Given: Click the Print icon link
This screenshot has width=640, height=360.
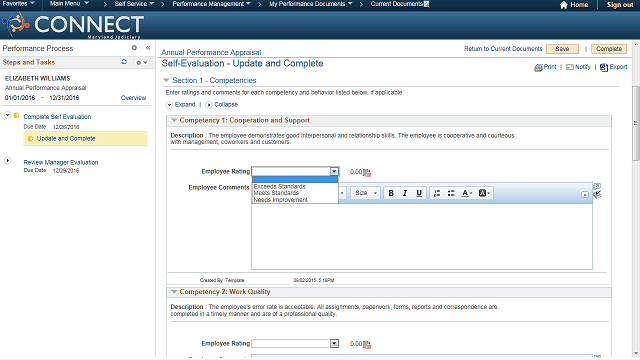Looking at the screenshot, I should (x=538, y=67).
